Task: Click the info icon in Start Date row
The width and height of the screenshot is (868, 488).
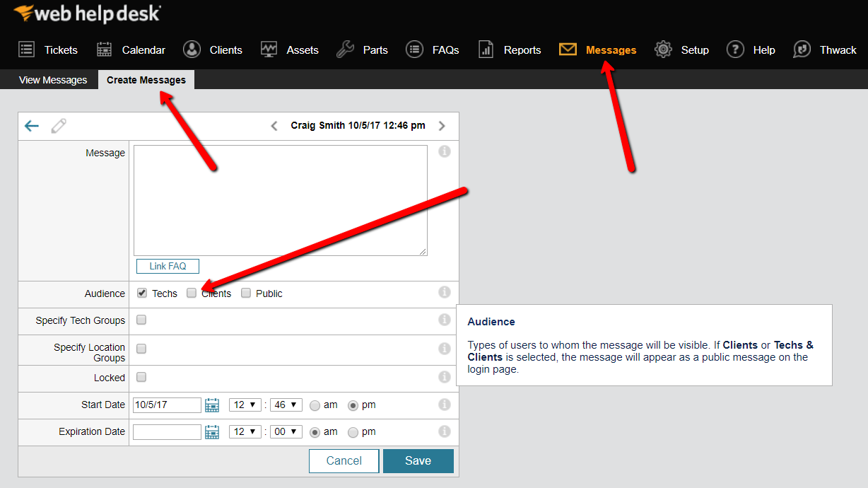Action: (445, 405)
